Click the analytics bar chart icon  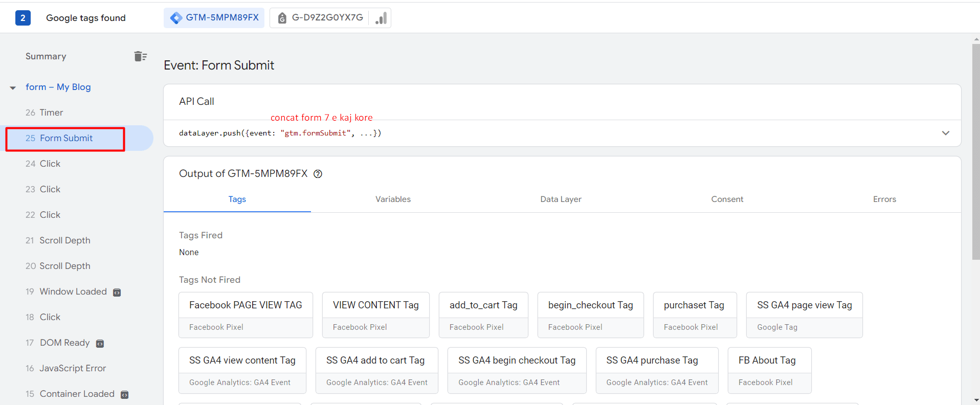pyautogui.click(x=381, y=18)
